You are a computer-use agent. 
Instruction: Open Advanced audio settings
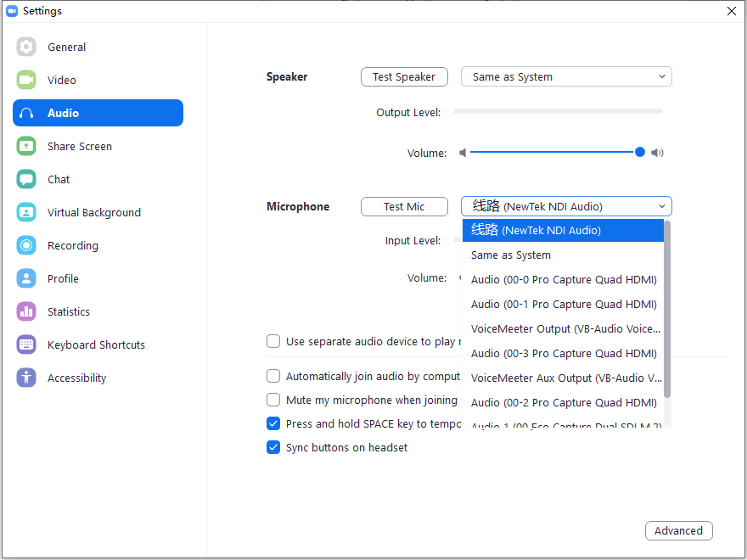pyautogui.click(x=678, y=530)
